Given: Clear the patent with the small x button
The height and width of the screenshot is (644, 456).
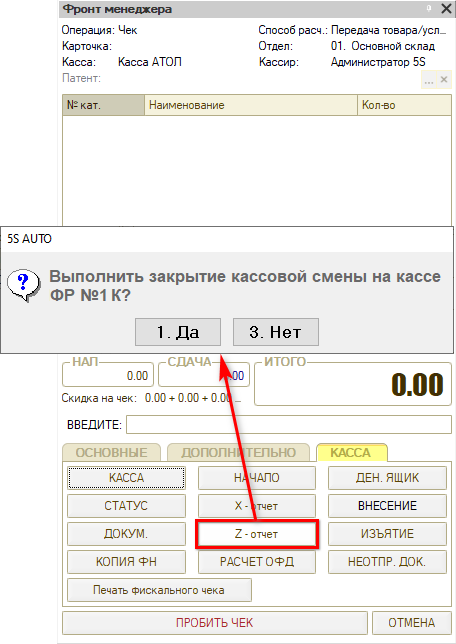Looking at the screenshot, I should coord(444,80).
